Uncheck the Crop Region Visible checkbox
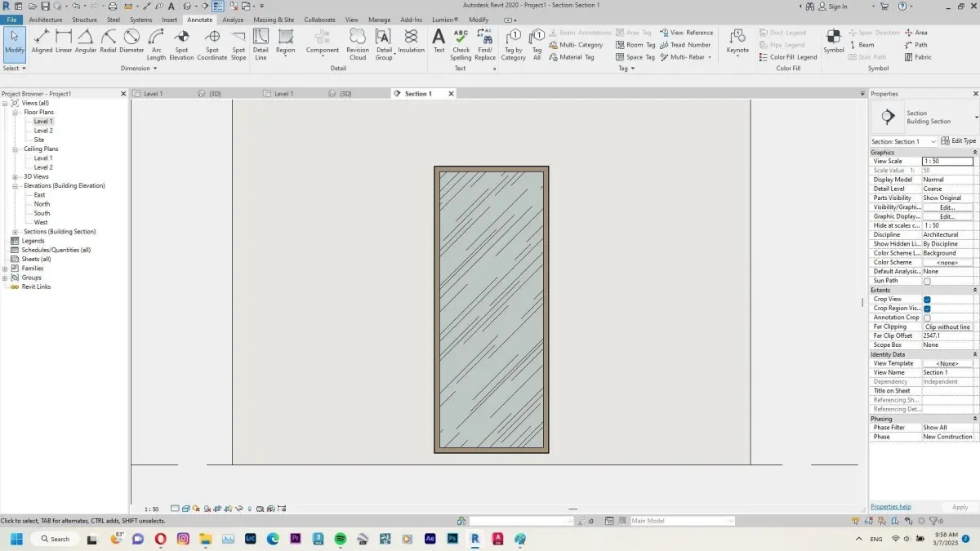The height and width of the screenshot is (551, 980). [x=927, y=309]
